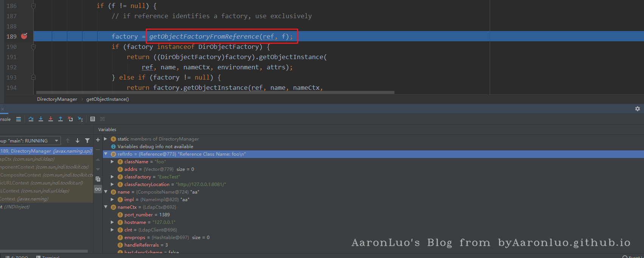Click the Drop Frame icon in debug toolbar
This screenshot has height=258, width=644.
tap(70, 119)
